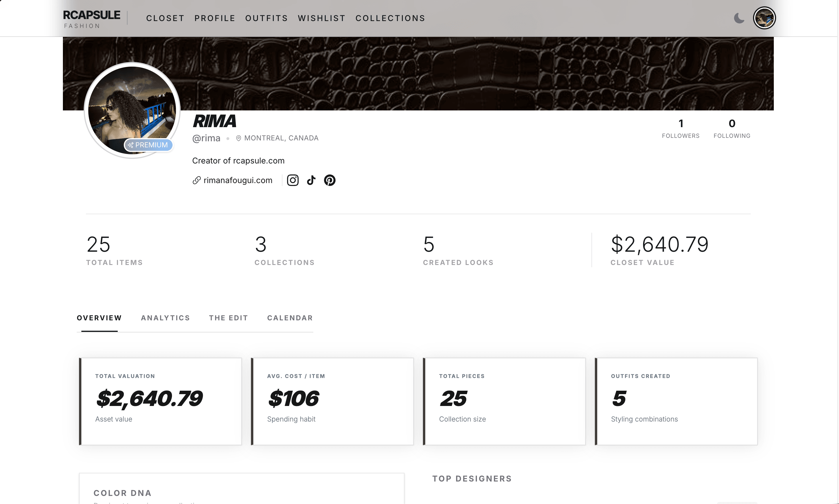Screen dimensions: 839x504
Task: Go to Outfits in the navbar
Action: tap(266, 18)
